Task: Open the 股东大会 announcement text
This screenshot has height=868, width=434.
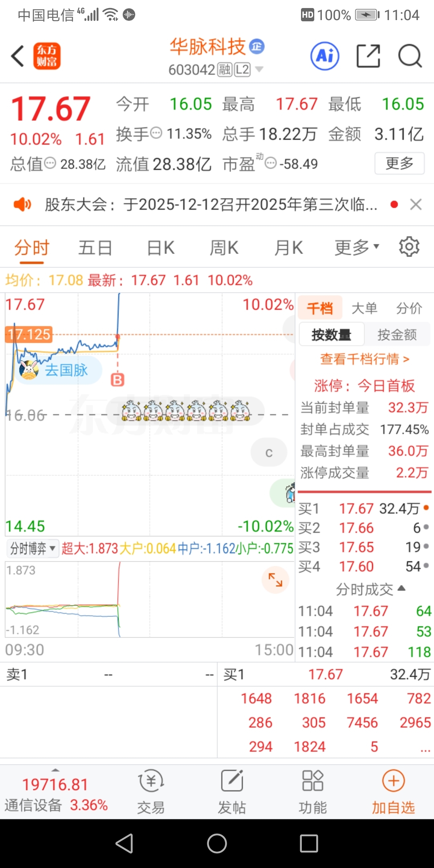Action: click(211, 205)
